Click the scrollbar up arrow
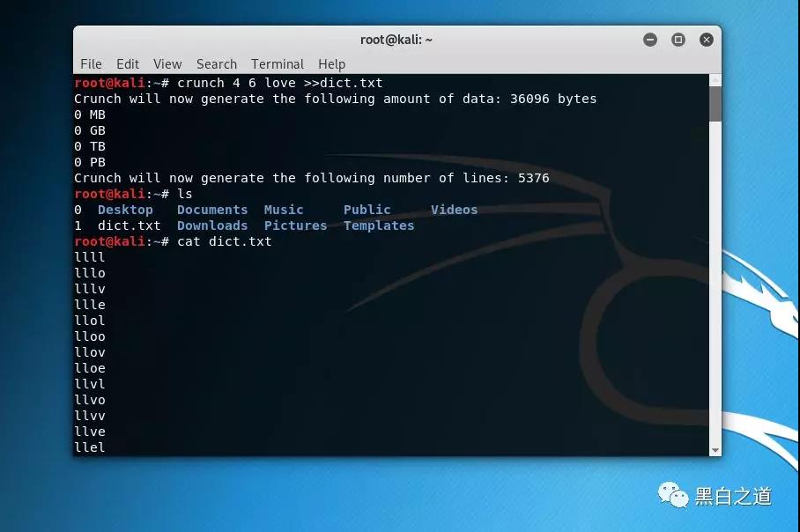The height and width of the screenshot is (532, 800). tap(715, 79)
